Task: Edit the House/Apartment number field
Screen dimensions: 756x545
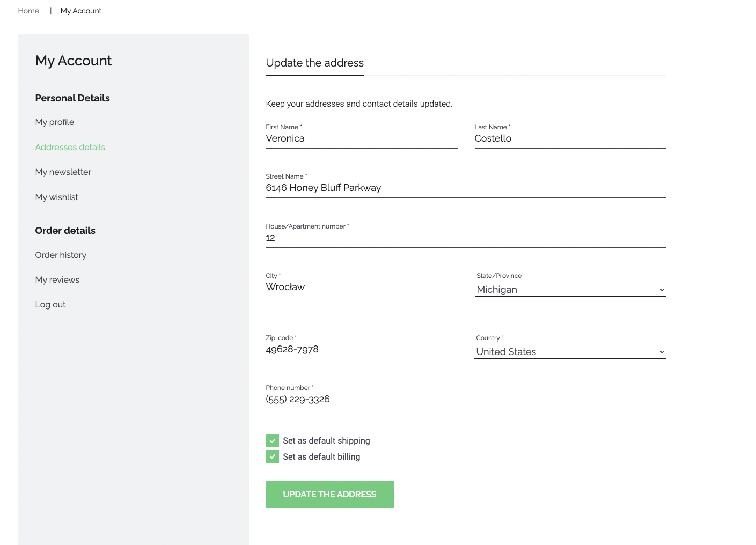Action: coord(466,238)
